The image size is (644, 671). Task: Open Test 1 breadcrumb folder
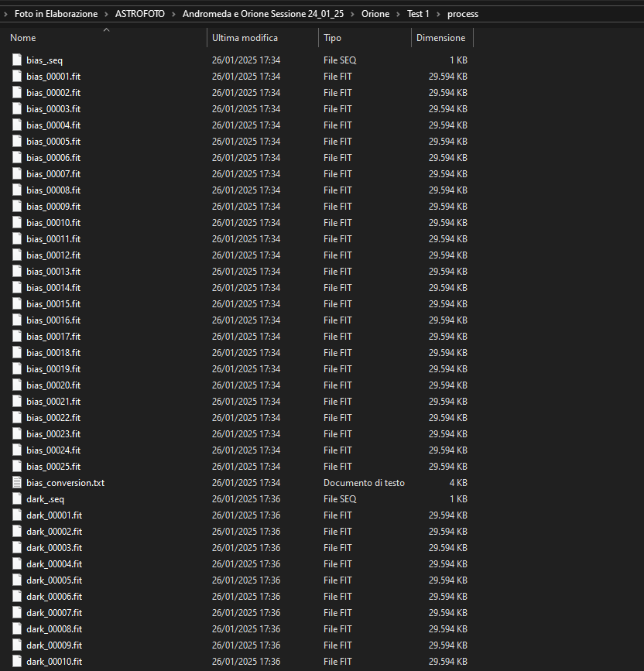pyautogui.click(x=418, y=14)
